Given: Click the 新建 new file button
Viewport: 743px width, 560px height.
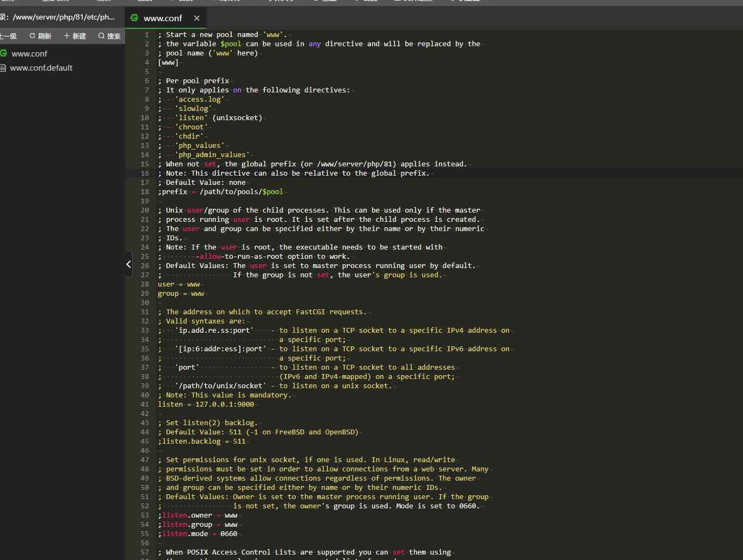Looking at the screenshot, I should pyautogui.click(x=75, y=36).
